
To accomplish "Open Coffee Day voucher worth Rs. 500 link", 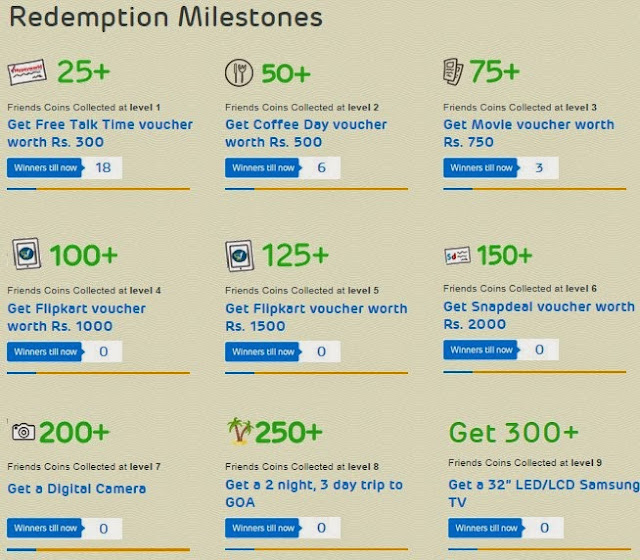I will [x=305, y=133].
